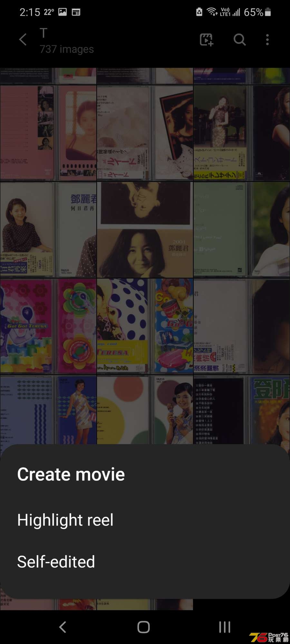Open thumbnail with numbered black track list
This screenshot has width=290, height=644.
(242, 410)
